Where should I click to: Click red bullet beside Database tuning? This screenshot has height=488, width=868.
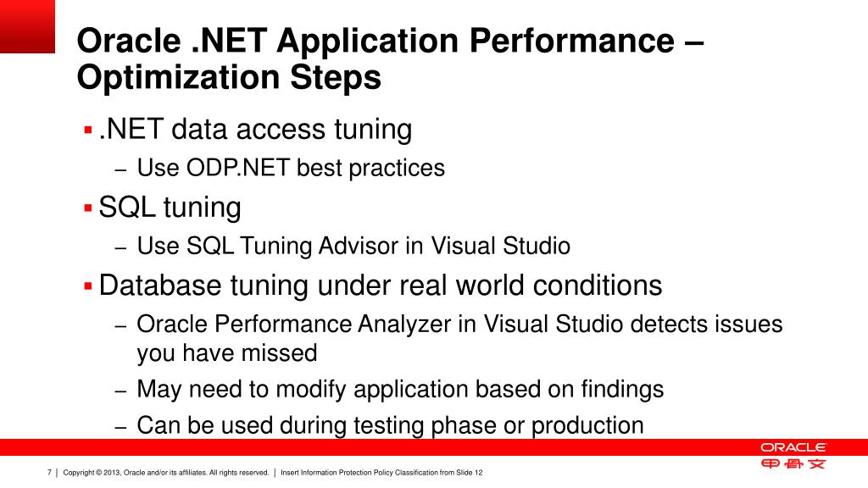point(87,286)
